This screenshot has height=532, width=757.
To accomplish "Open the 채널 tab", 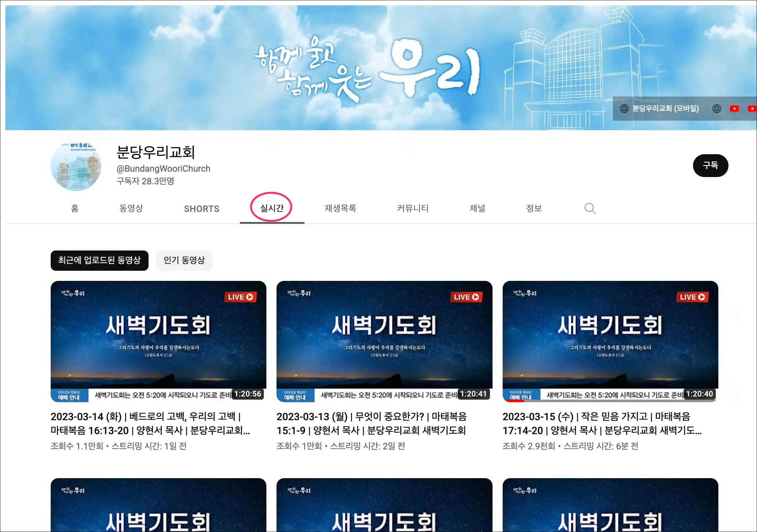I will [477, 208].
